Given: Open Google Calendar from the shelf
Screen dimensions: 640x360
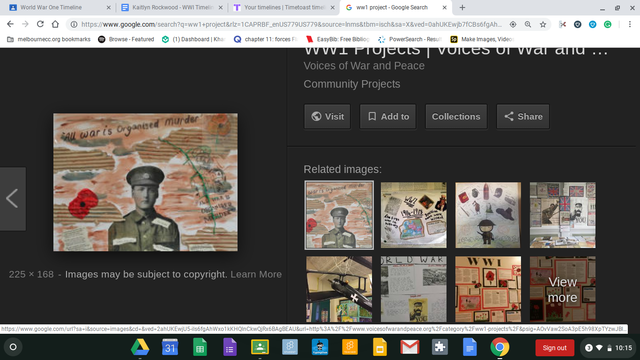Looking at the screenshot, I should (x=170, y=347).
